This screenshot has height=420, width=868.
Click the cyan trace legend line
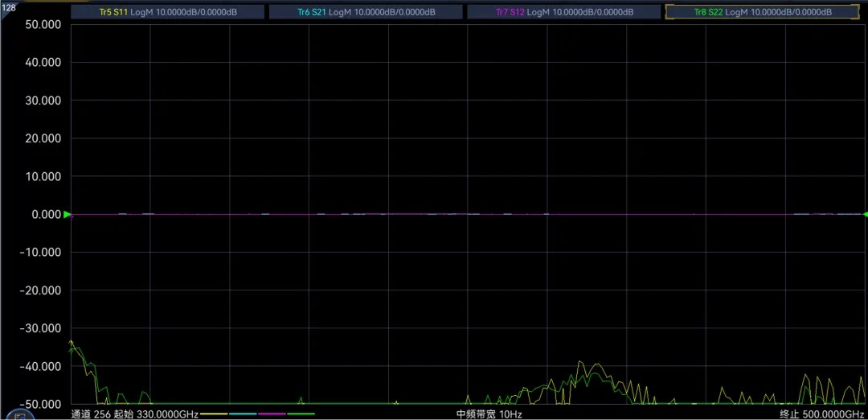[x=243, y=414]
